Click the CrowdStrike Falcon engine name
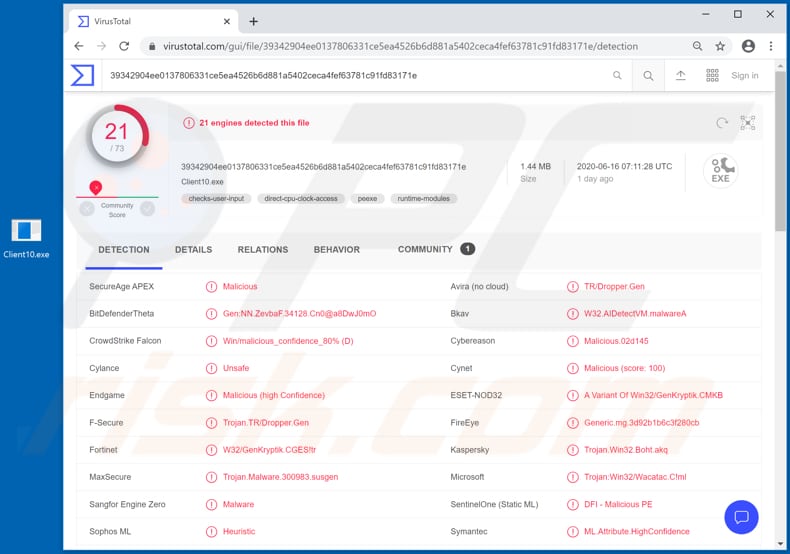This screenshot has height=554, width=790. click(x=125, y=341)
